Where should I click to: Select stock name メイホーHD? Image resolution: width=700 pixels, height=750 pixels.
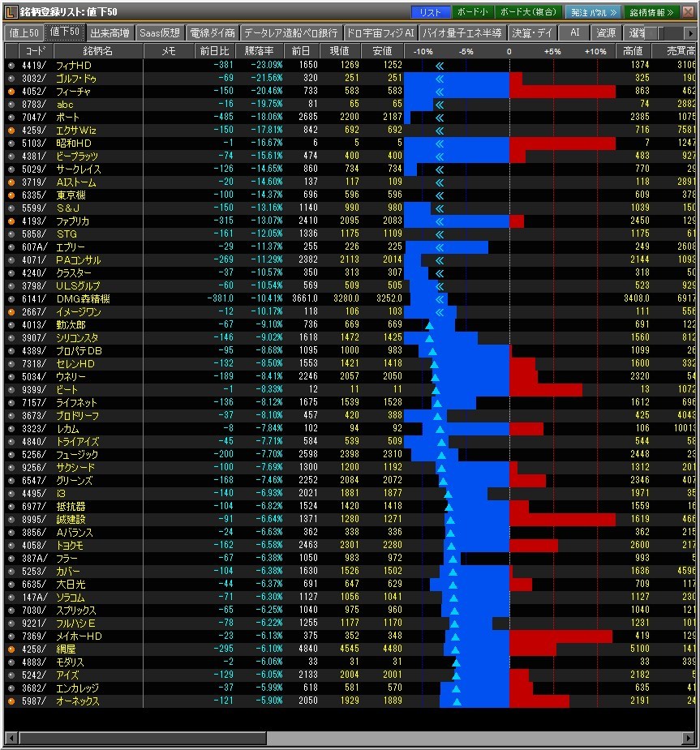click(79, 636)
